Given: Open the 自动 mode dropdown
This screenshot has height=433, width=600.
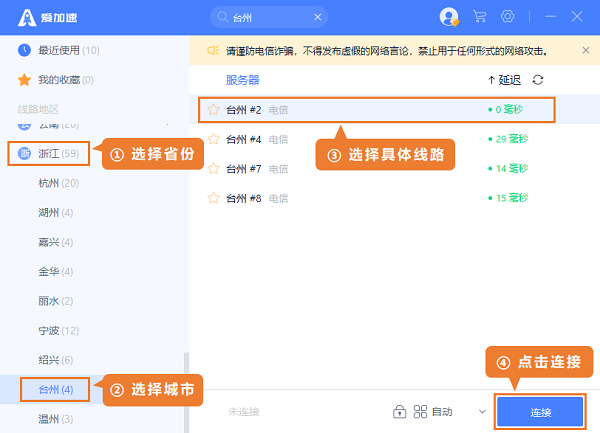Looking at the screenshot, I should 483,411.
